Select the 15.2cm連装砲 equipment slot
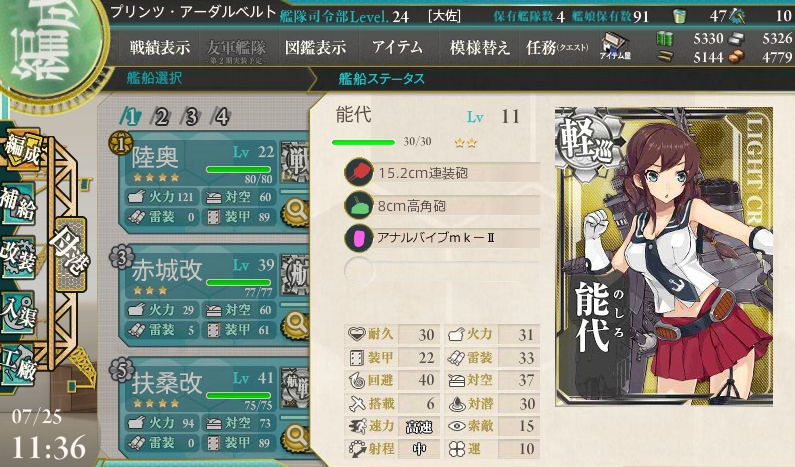This screenshot has width=795, height=467. tap(442, 173)
